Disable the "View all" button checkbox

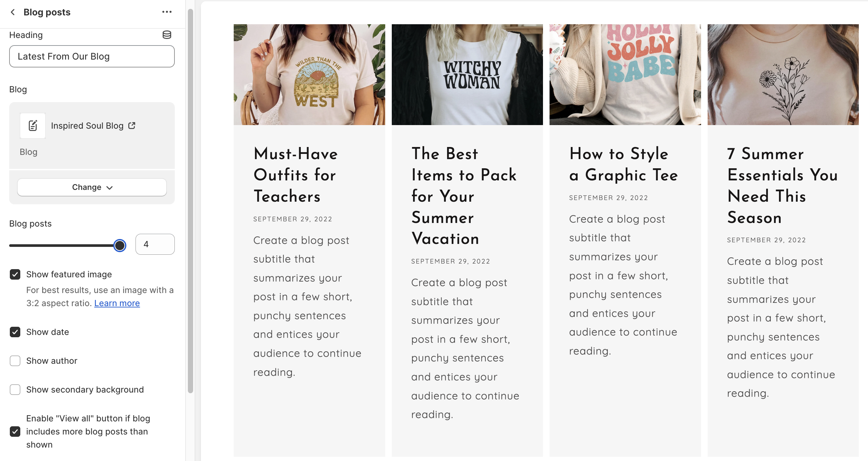click(15, 431)
